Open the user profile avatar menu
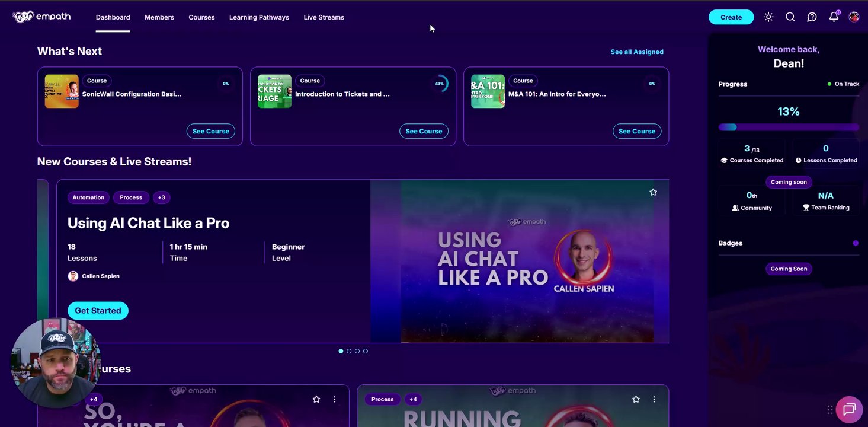Screen dimensions: 868x427 pos(854,17)
